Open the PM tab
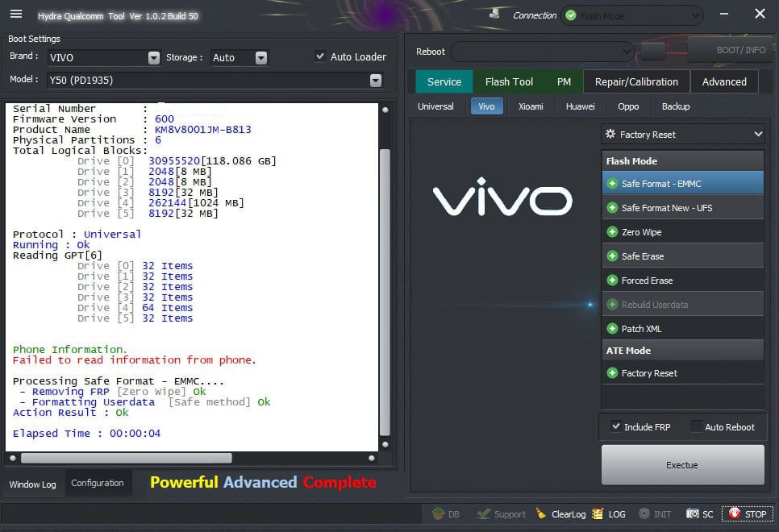Image resolution: width=779 pixels, height=532 pixels. click(564, 81)
